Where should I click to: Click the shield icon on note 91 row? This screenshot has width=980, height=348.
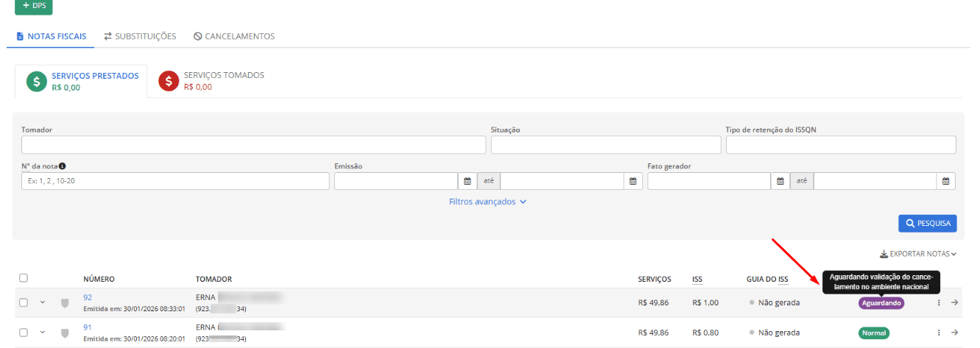tap(65, 333)
